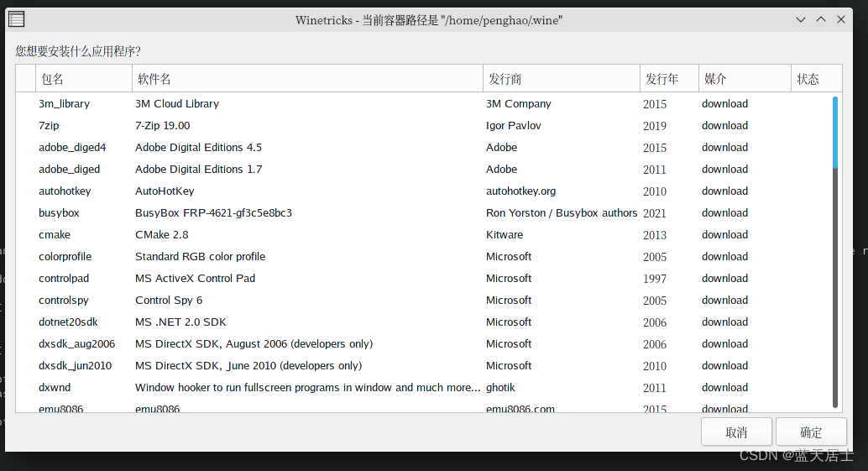Select the controlspy package

pyautogui.click(x=63, y=301)
